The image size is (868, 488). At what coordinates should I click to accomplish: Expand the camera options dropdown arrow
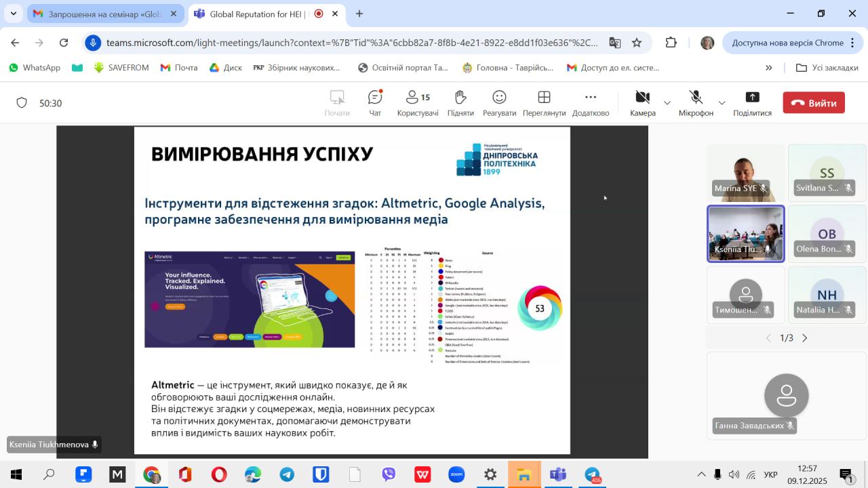(x=667, y=103)
